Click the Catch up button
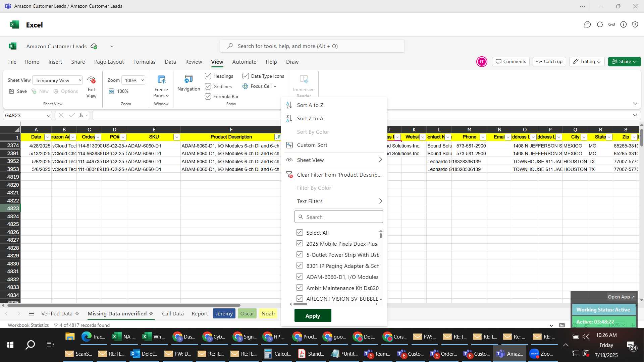Image resolution: width=644 pixels, height=362 pixels. coord(549,62)
